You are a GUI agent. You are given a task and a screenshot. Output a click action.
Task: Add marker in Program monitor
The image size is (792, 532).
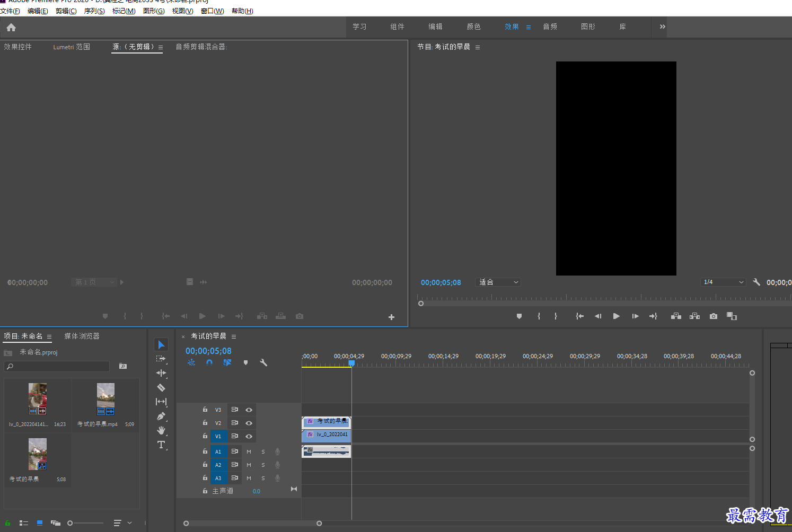(x=519, y=316)
